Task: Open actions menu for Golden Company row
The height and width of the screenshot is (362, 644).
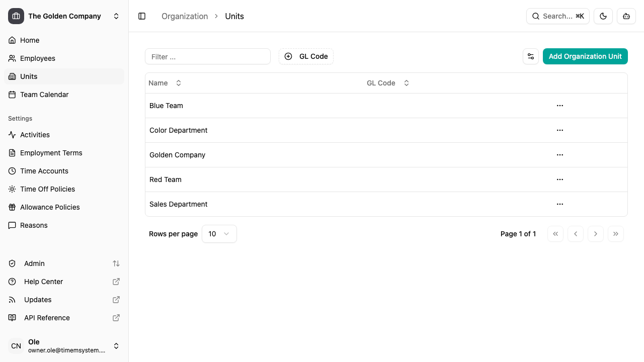Action: (559, 155)
